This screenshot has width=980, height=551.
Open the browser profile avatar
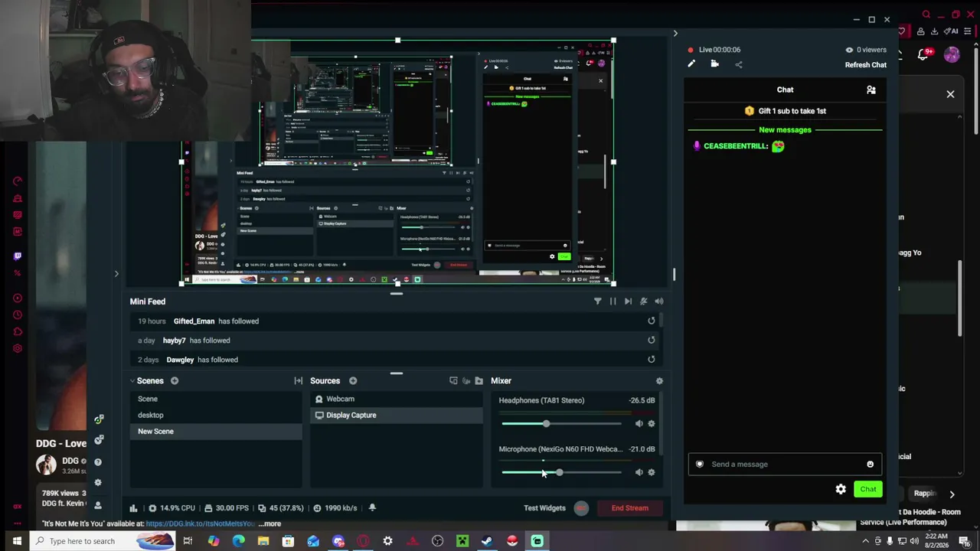[952, 54]
